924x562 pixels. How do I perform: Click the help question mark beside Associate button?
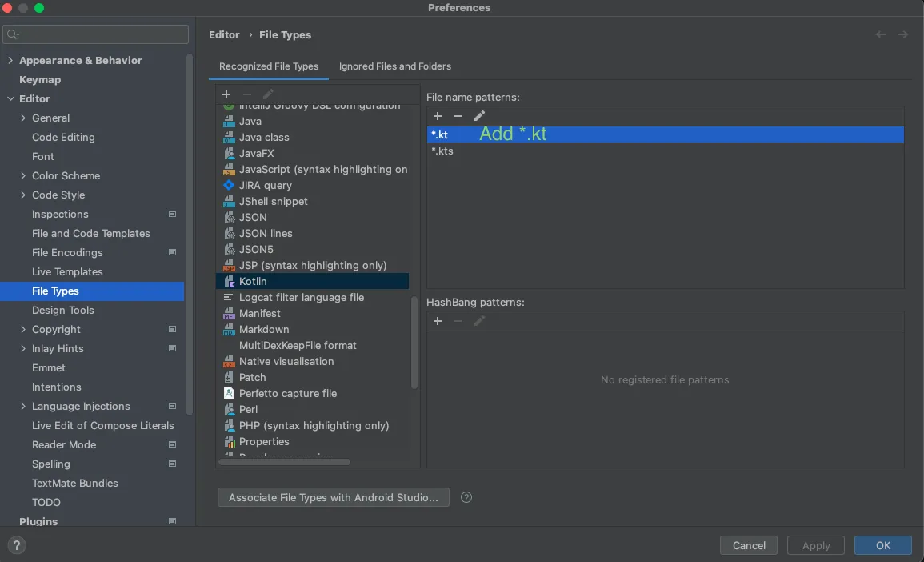[x=466, y=497]
